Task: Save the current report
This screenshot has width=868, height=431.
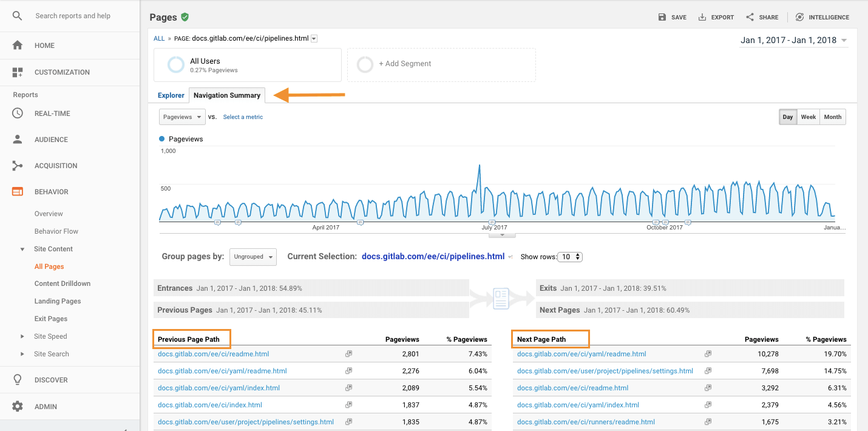Action: coord(672,17)
